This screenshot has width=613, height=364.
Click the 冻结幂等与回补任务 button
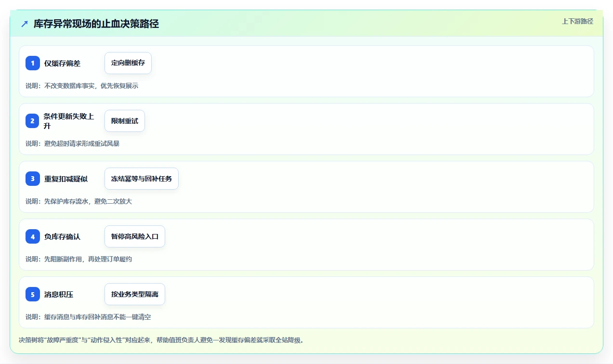pos(142,179)
